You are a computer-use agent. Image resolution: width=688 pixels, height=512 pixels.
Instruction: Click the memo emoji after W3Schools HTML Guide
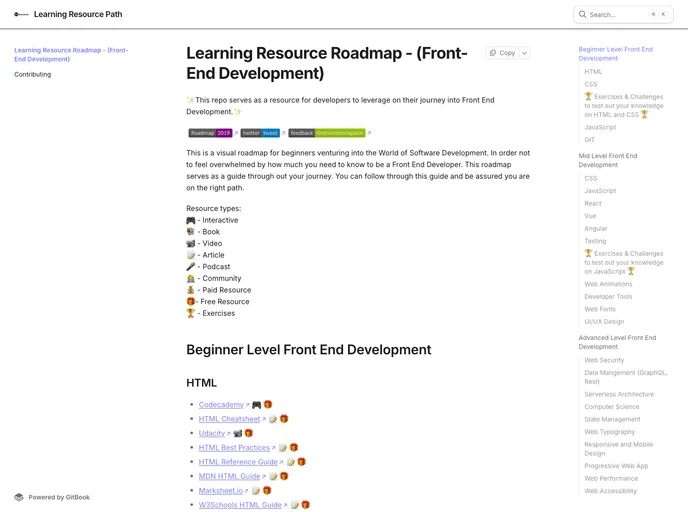coord(295,505)
